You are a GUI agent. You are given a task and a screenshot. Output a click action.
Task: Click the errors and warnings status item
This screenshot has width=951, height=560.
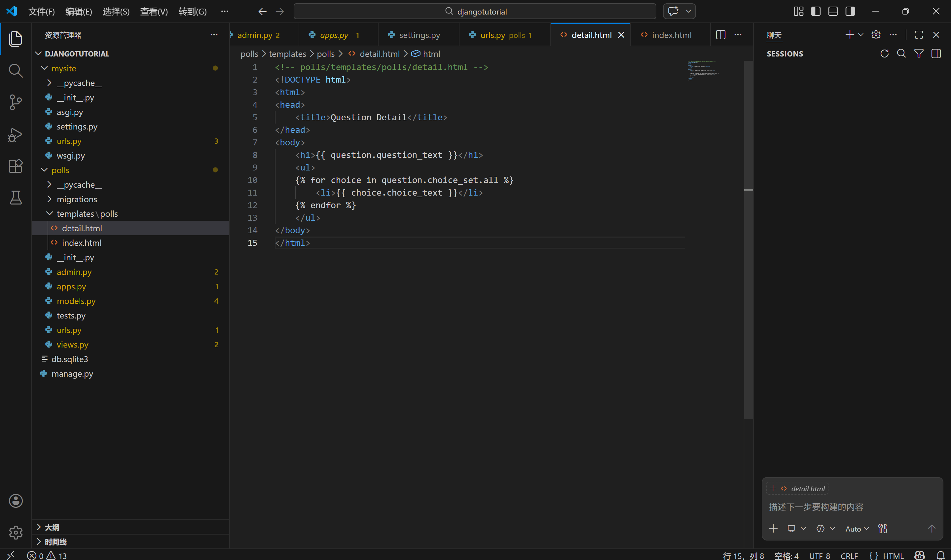[x=47, y=555]
